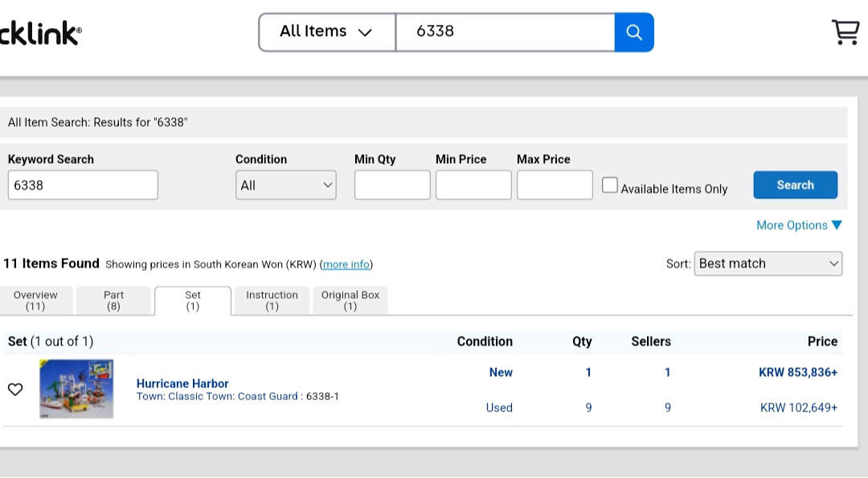Click the blue Search button
Image resolution: width=868 pixels, height=478 pixels.
796,185
